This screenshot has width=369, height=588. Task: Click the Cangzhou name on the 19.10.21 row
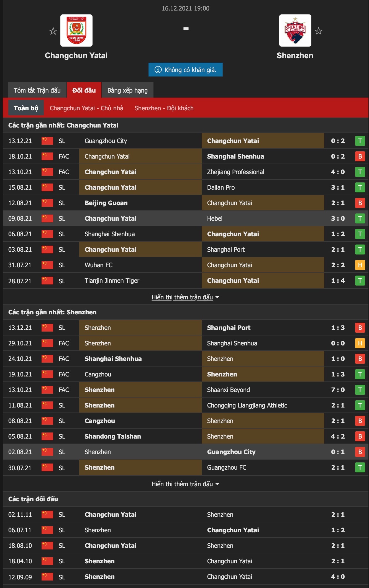[98, 374]
